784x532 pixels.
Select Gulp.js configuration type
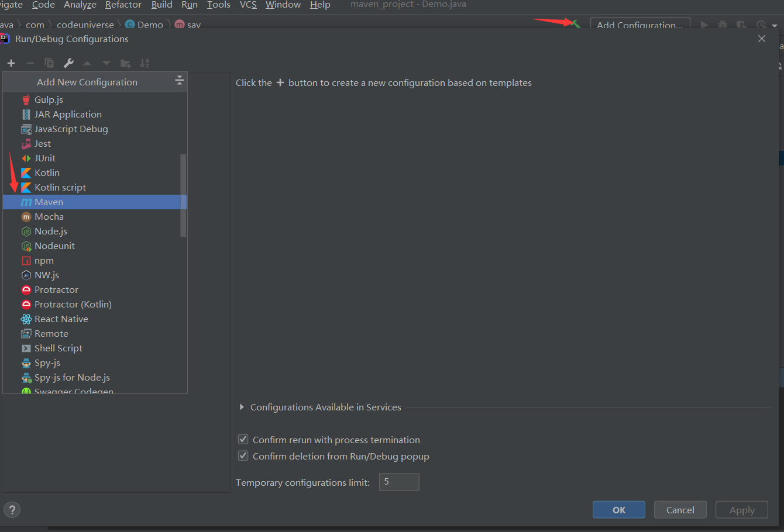95,99
